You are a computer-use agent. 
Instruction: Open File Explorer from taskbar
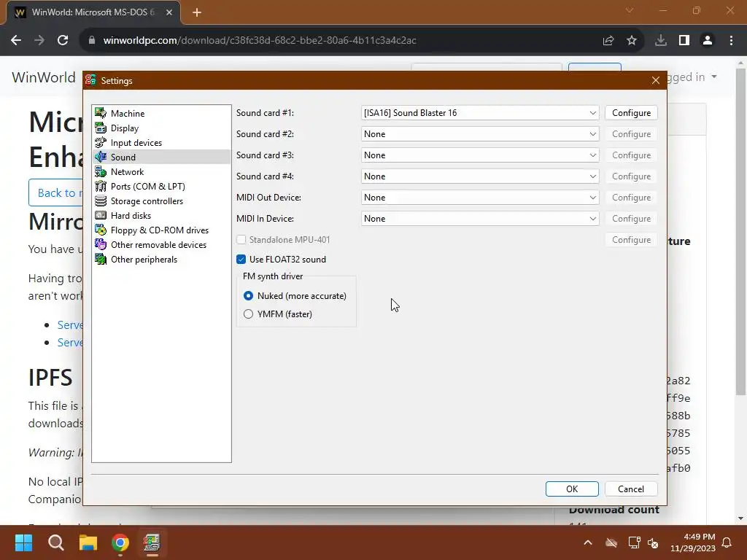click(88, 542)
